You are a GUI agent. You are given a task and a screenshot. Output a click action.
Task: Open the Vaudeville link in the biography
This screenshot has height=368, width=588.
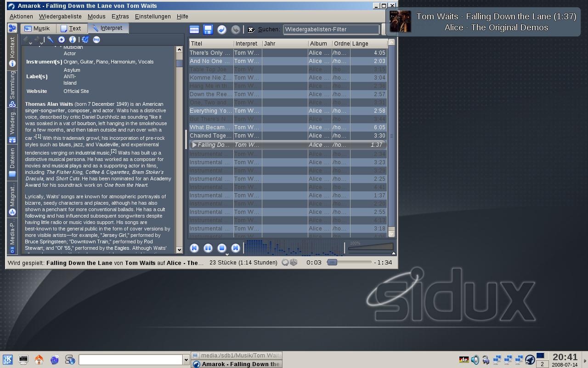[107, 144]
